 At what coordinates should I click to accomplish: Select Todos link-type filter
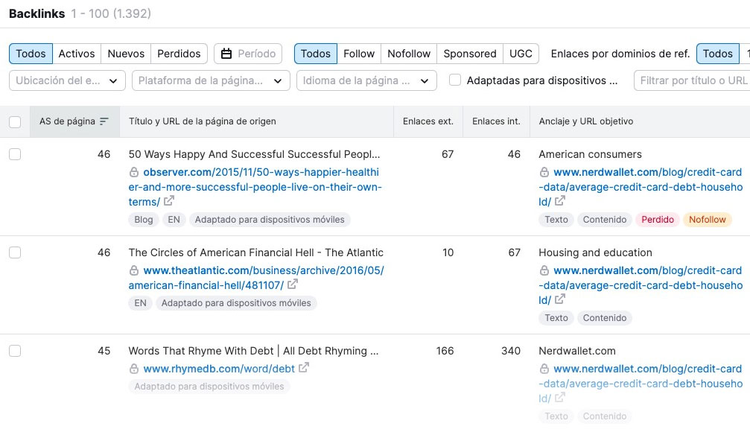coord(316,54)
